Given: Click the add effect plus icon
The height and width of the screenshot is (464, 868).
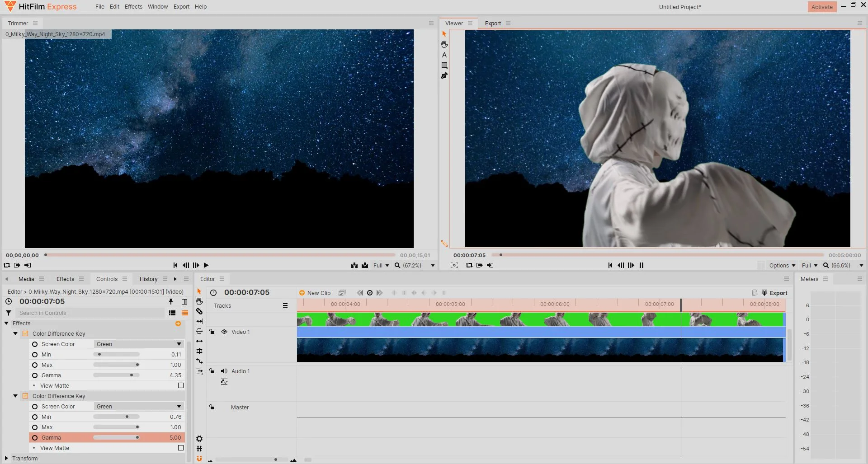Looking at the screenshot, I should tap(178, 323).
